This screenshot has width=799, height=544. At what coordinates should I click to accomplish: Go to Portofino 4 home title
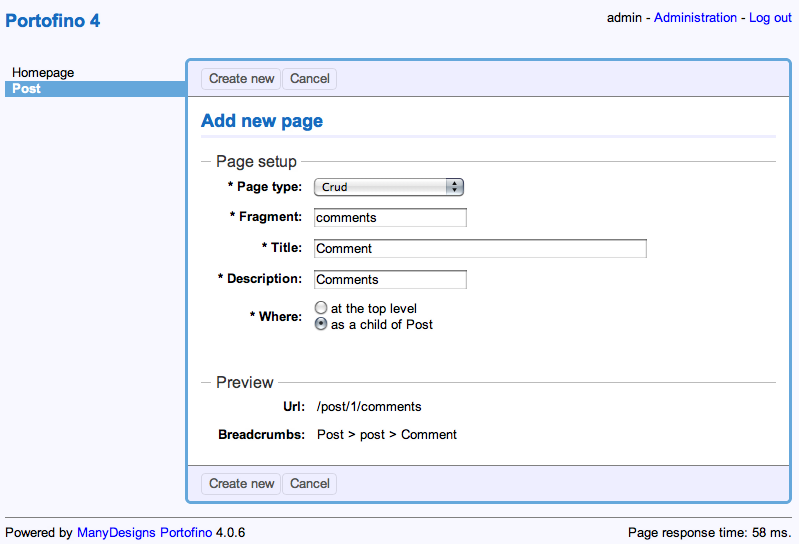point(52,21)
